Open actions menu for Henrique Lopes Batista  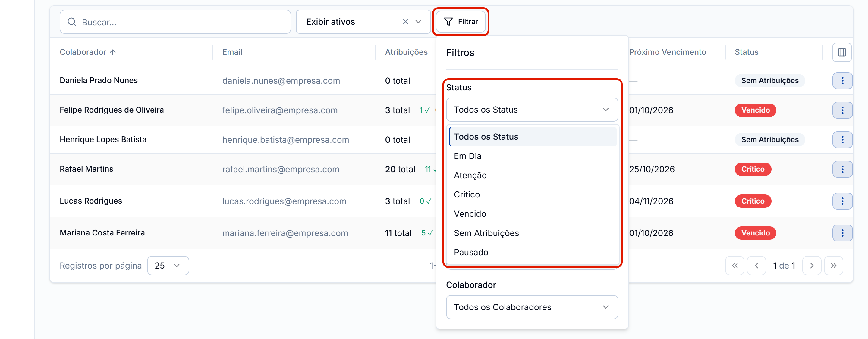pos(842,140)
